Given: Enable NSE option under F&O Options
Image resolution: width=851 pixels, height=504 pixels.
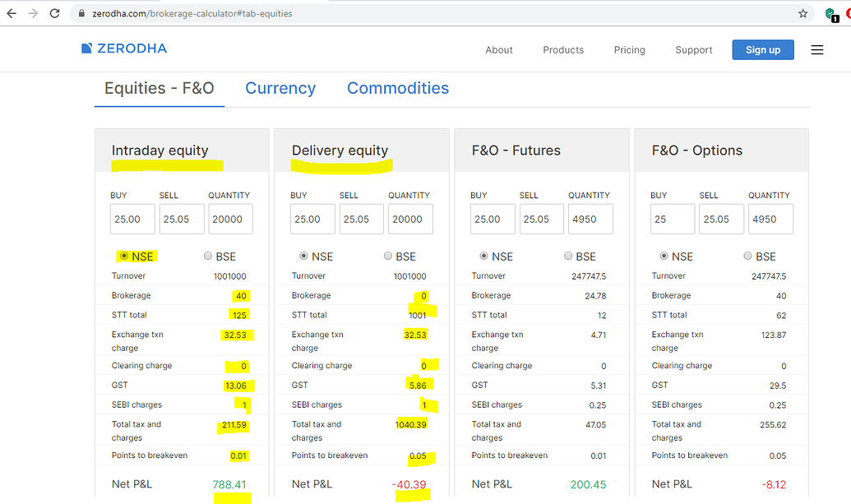Looking at the screenshot, I should tap(664, 256).
